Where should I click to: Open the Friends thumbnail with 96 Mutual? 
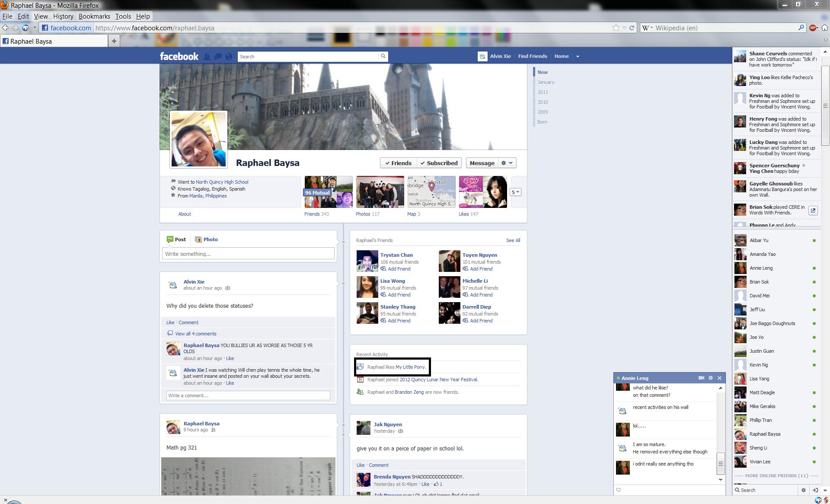tap(329, 192)
